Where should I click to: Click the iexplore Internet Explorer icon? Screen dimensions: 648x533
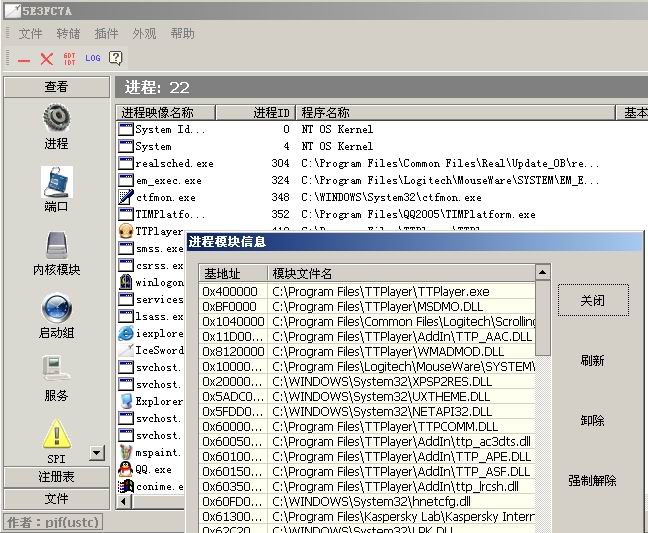[x=126, y=333]
